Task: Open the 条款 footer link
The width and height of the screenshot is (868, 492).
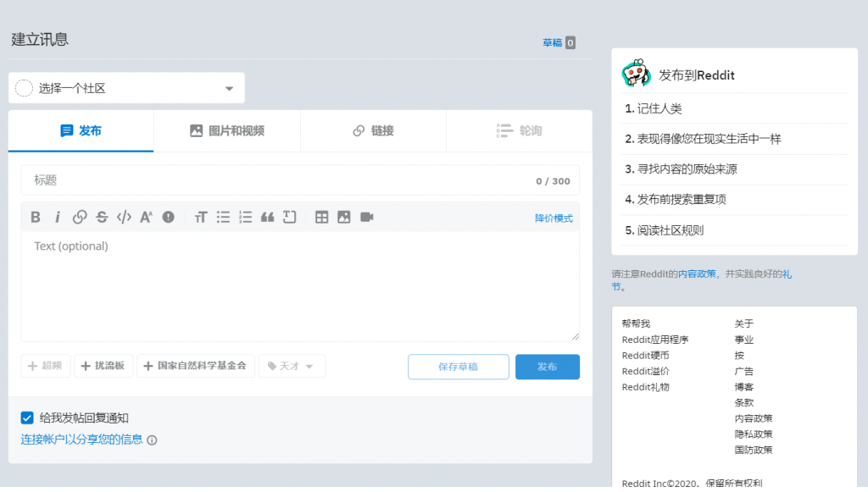Action: pos(744,403)
